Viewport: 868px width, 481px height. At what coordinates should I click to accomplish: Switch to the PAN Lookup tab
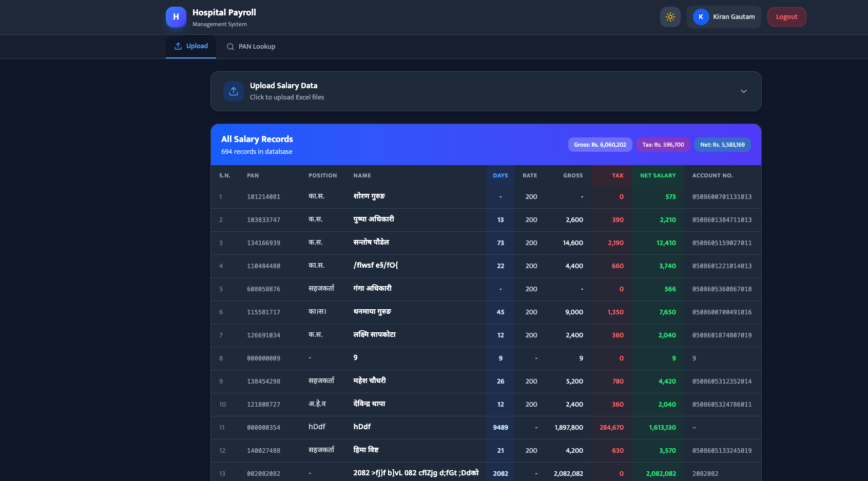251,46
